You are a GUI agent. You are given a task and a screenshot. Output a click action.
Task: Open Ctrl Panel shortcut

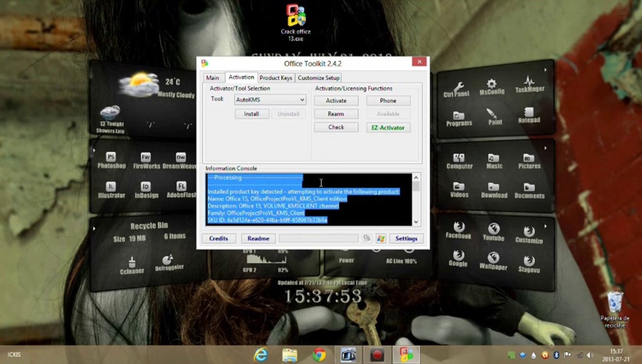click(457, 89)
